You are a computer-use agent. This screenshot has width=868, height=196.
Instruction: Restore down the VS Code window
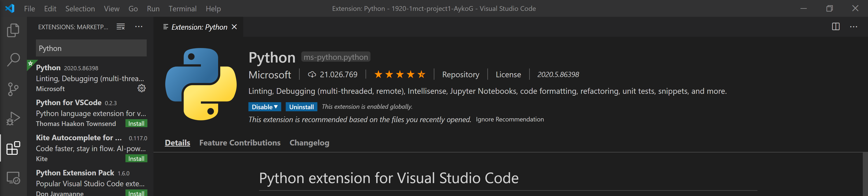coord(829,8)
